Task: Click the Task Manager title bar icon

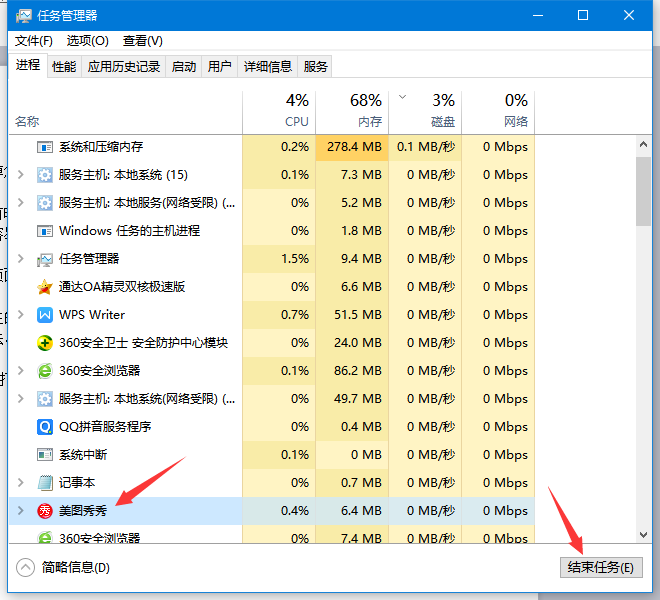Action: click(x=24, y=16)
